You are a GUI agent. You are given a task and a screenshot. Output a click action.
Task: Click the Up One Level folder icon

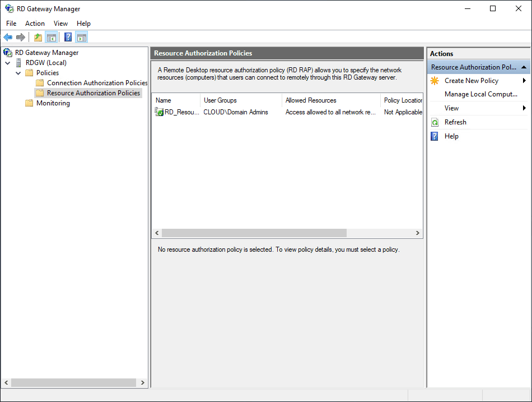[38, 38]
